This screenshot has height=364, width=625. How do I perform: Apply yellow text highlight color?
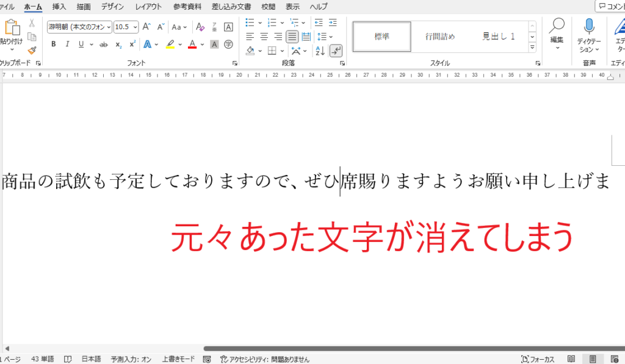pyautogui.click(x=170, y=45)
